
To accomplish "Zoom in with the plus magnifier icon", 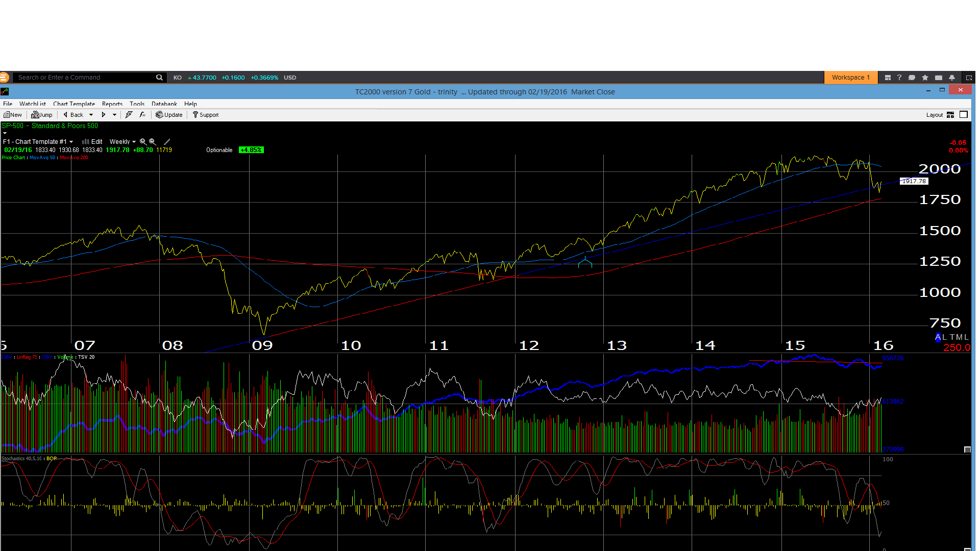I will click(x=143, y=142).
